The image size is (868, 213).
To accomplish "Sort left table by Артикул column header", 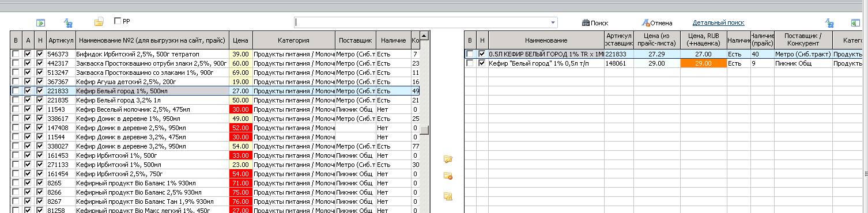I will click(61, 40).
